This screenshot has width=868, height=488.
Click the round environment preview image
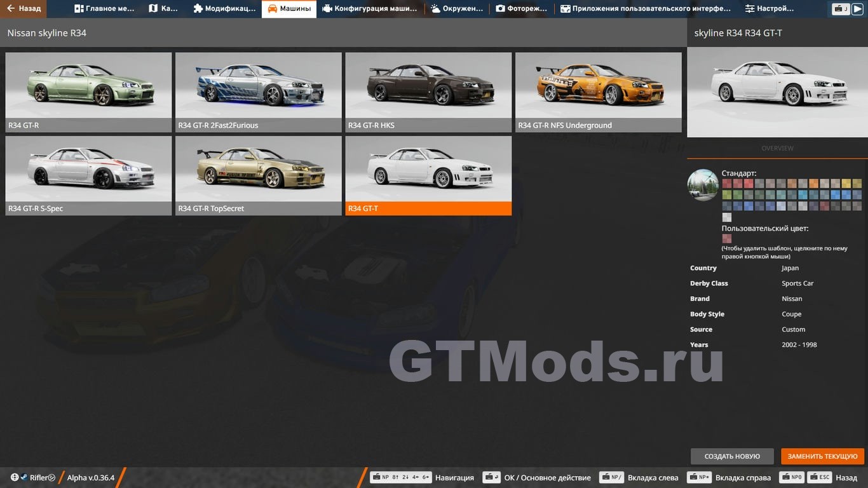pos(703,185)
